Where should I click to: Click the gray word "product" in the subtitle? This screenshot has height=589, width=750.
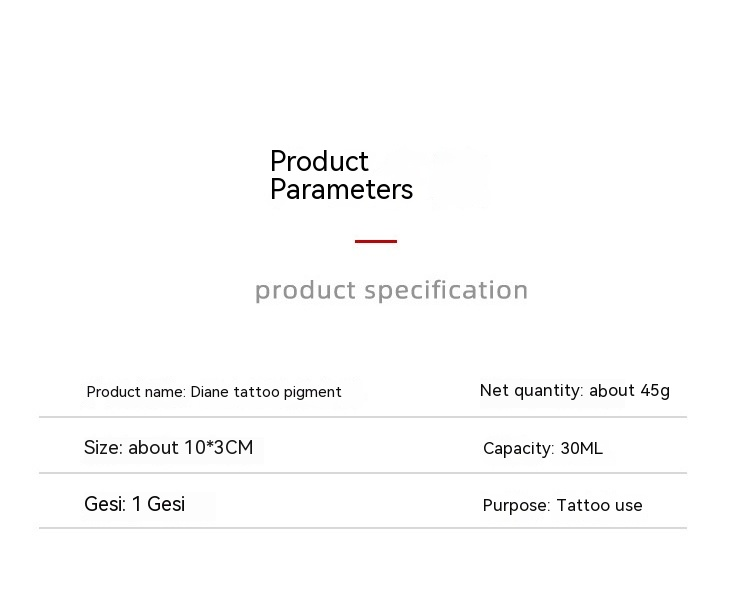(x=305, y=291)
